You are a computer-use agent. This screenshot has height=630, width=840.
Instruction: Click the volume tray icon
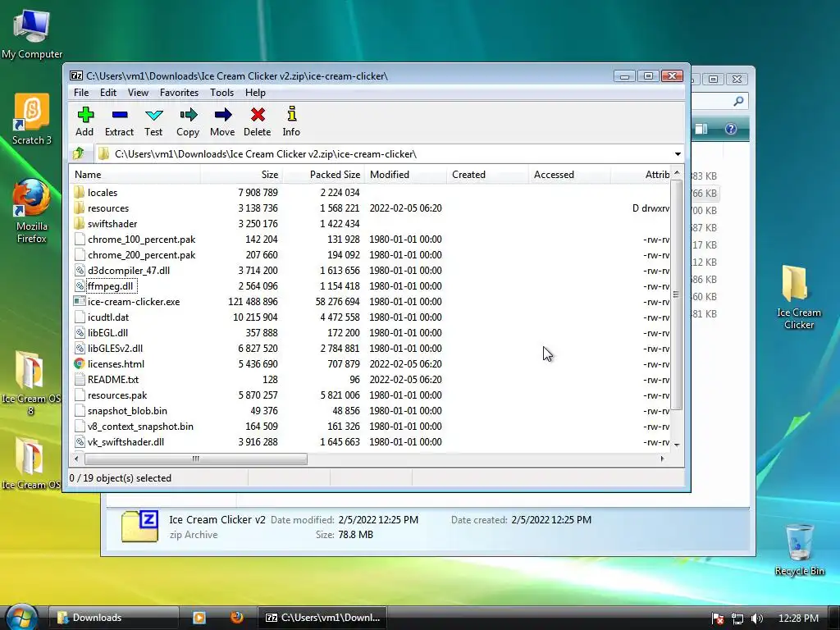coord(756,619)
